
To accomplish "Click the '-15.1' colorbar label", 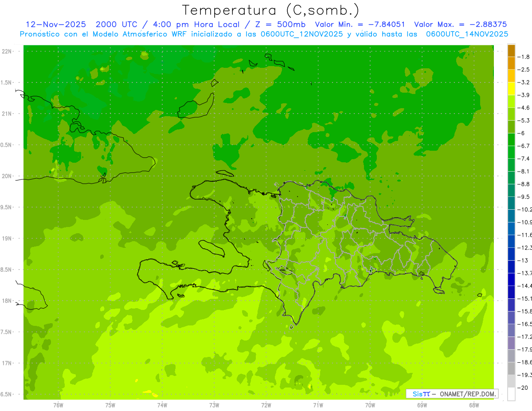I will 525,298.
